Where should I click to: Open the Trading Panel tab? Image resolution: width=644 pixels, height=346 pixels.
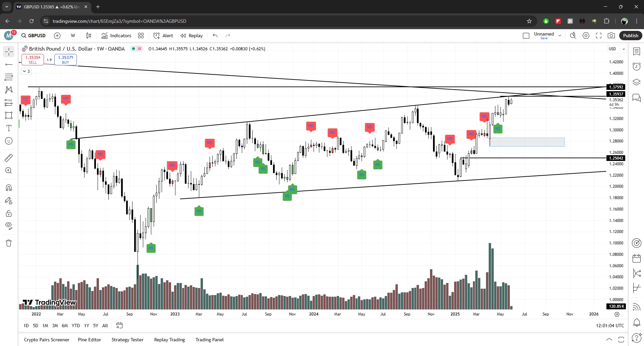pos(210,340)
